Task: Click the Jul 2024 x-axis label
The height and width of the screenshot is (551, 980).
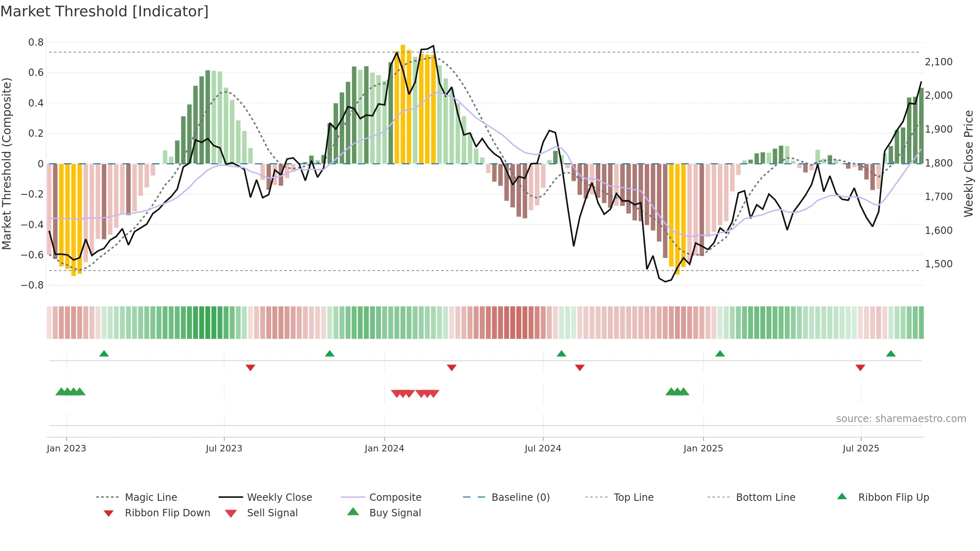Action: 543,449
